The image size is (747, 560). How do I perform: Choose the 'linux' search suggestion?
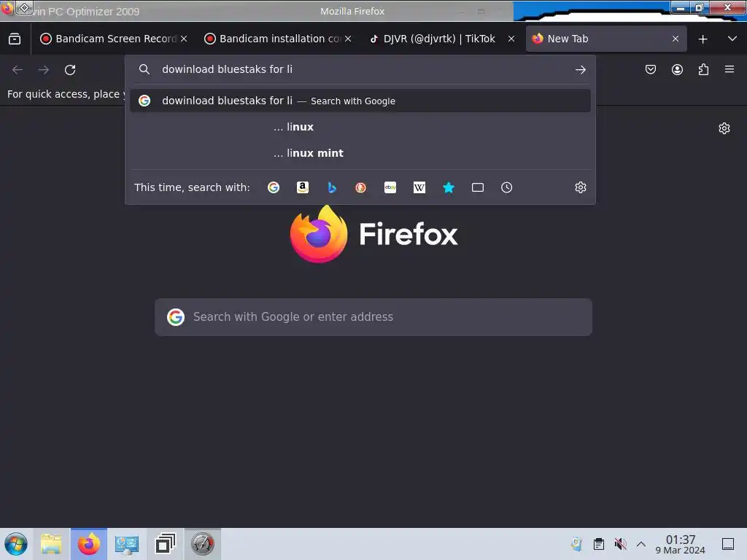point(360,127)
